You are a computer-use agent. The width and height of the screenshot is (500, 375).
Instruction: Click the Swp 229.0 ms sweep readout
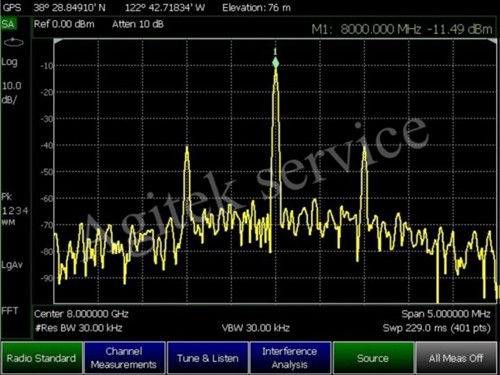[437, 328]
